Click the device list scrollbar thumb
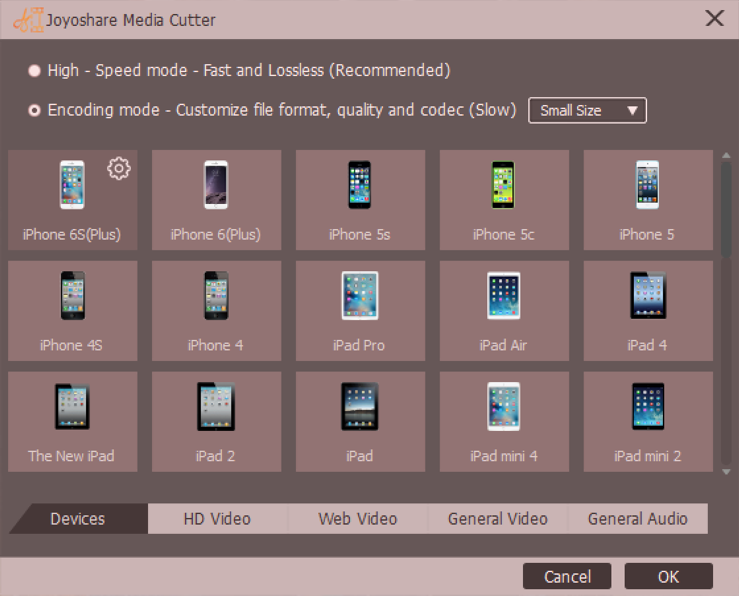This screenshot has width=739, height=596. (726, 210)
